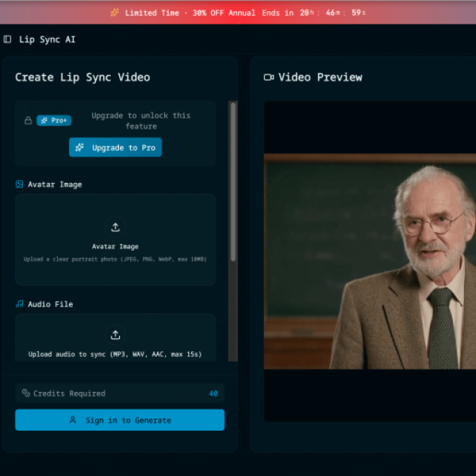Click the coins icon beside Credits Required
Image resolution: width=476 pixels, height=476 pixels.
pyautogui.click(x=26, y=393)
